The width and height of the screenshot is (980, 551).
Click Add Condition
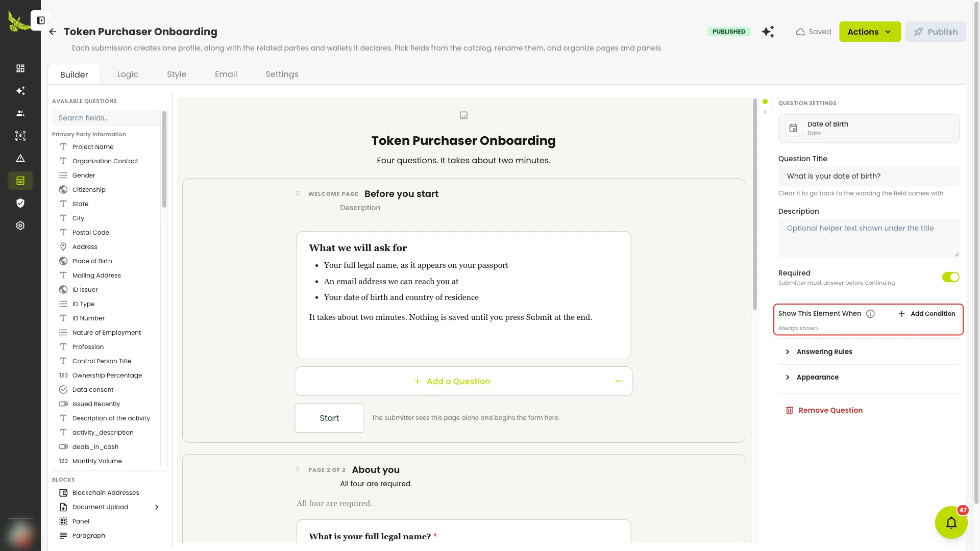(926, 314)
